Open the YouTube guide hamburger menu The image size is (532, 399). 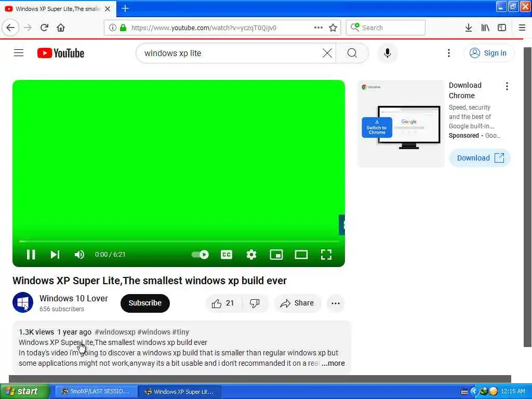19,53
